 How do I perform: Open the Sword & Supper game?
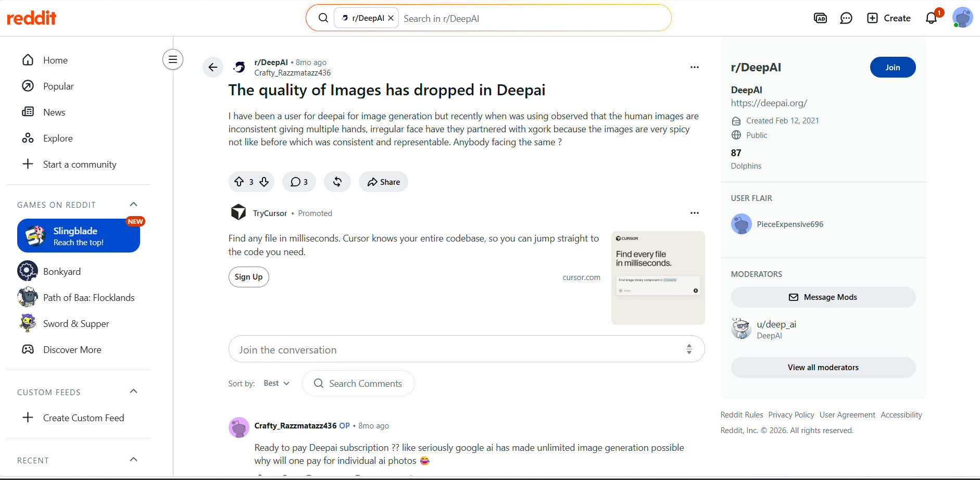(79, 323)
